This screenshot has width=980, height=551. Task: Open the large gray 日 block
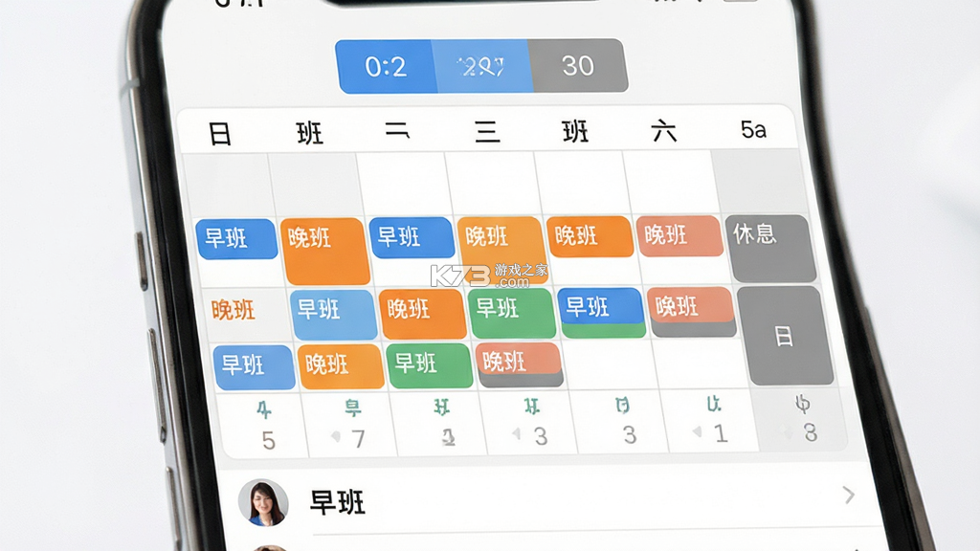point(785,336)
